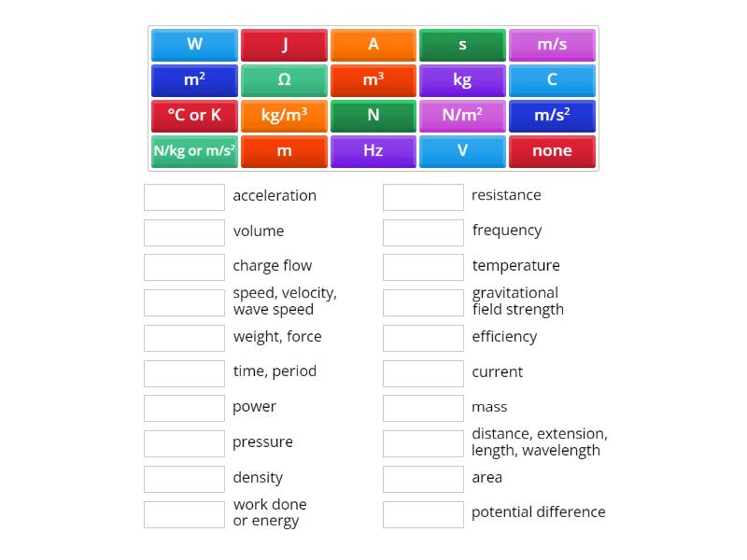Click the answer box beside volume

click(x=184, y=231)
